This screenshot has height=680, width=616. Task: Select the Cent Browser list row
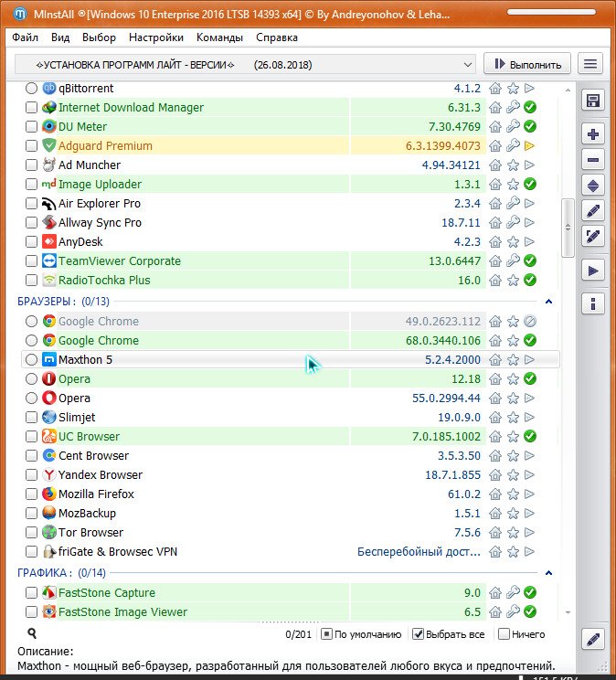(290, 455)
